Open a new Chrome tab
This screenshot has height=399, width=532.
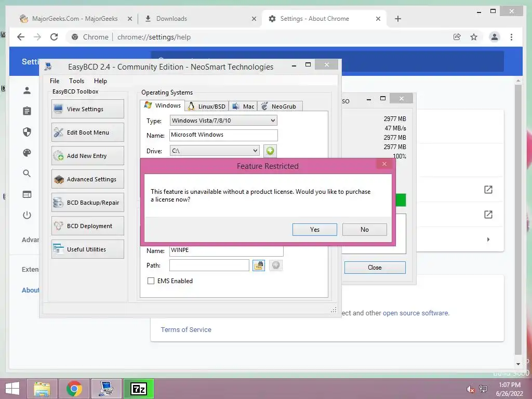tap(398, 19)
